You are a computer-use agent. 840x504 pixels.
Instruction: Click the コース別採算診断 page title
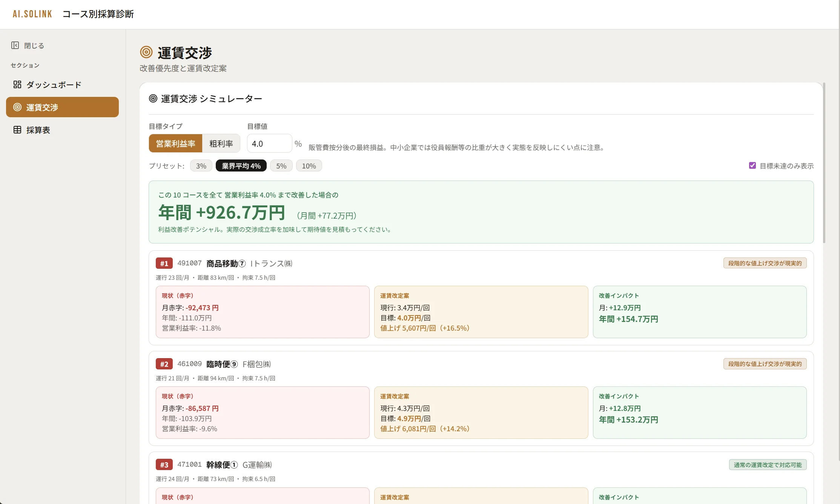point(98,14)
